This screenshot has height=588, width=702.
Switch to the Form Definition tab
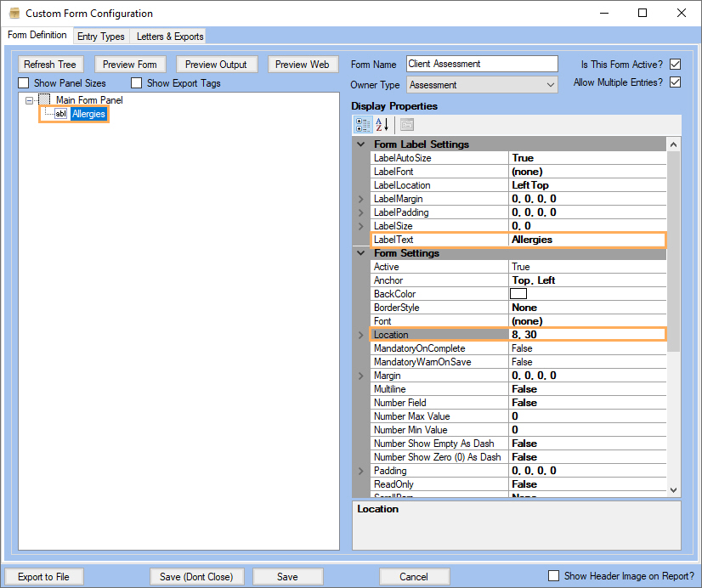37,35
